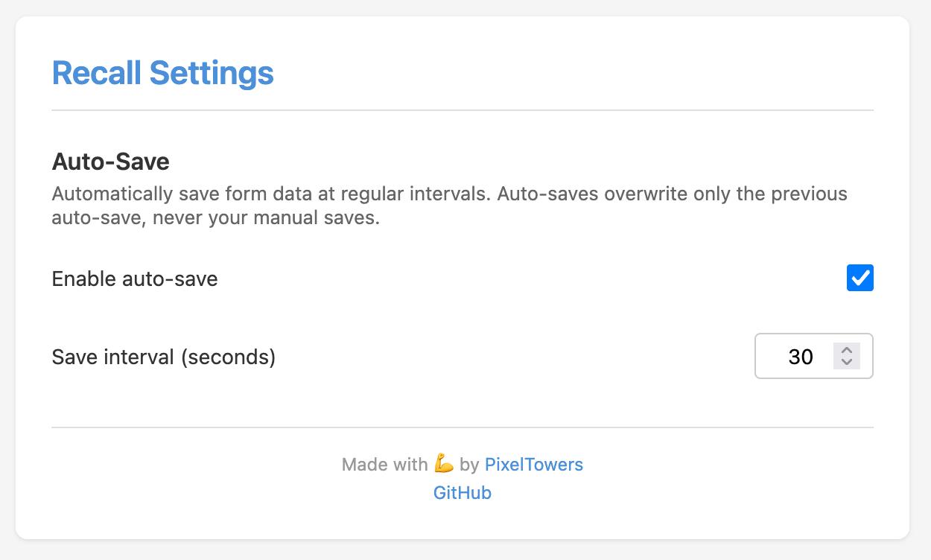This screenshot has height=560, width=931.
Task: Select the Auto-Save section title
Action: 110,161
